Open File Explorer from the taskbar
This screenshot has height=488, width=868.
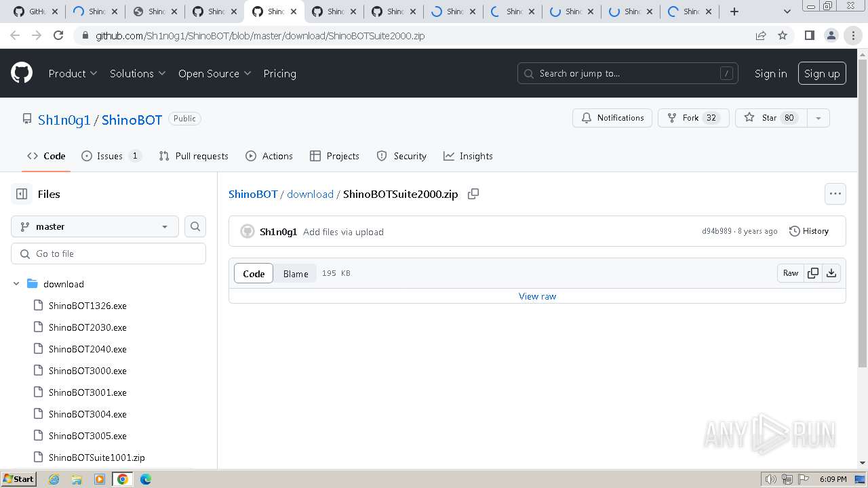click(77, 479)
